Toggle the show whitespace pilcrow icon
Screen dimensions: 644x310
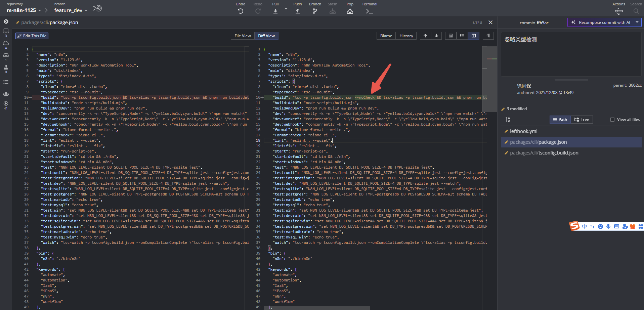[488, 36]
